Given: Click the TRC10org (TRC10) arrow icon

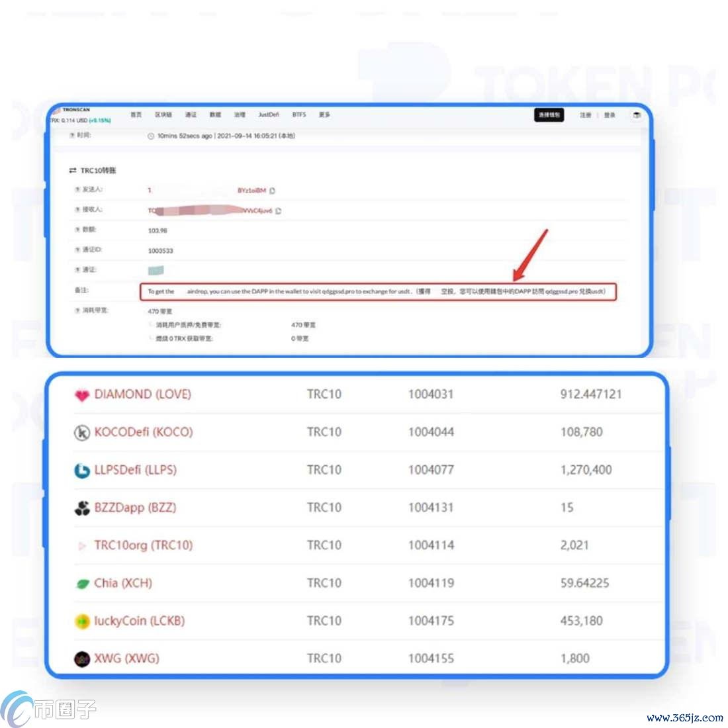Looking at the screenshot, I should [x=82, y=546].
